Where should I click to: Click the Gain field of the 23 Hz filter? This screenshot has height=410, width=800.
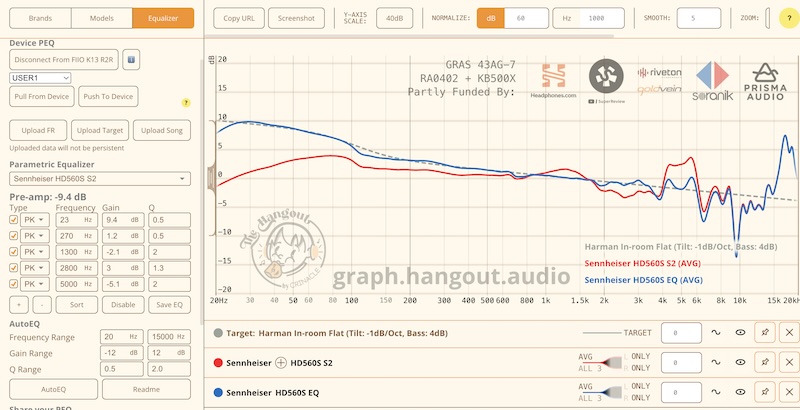pyautogui.click(x=123, y=220)
